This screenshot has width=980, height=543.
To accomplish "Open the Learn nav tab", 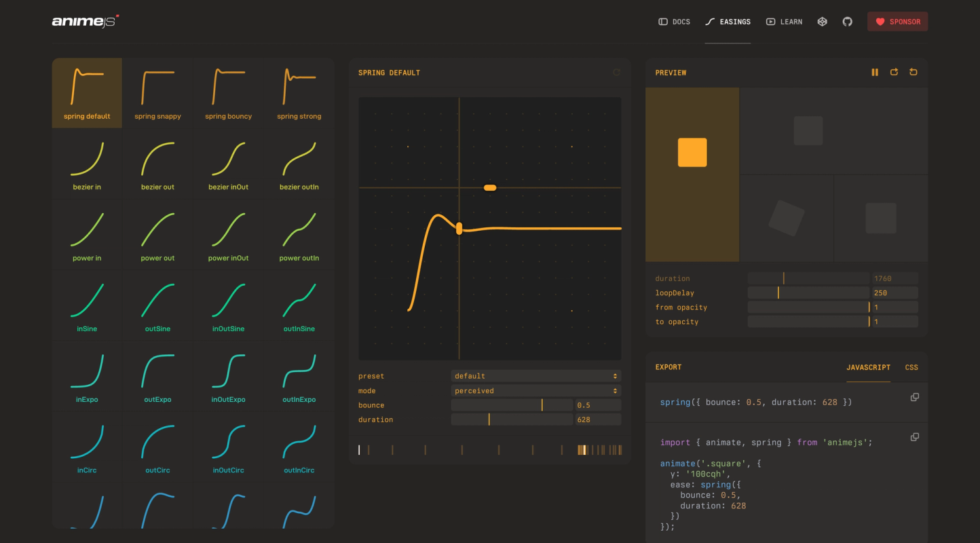I will 784,22.
